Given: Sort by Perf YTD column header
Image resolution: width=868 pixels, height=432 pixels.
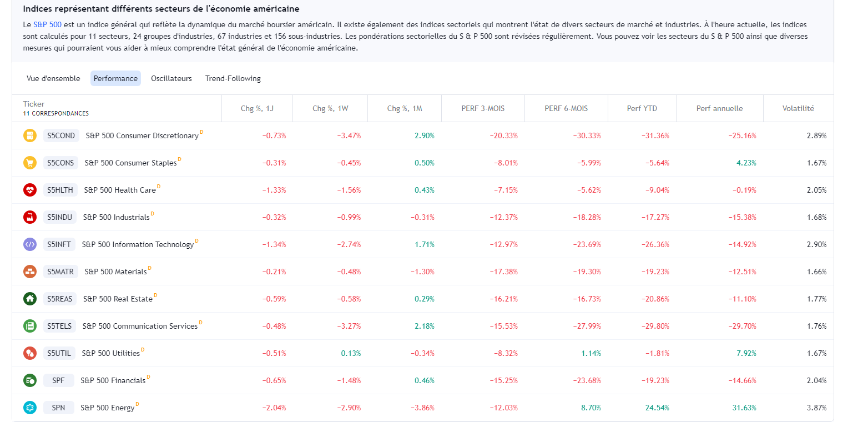Looking at the screenshot, I should [642, 108].
